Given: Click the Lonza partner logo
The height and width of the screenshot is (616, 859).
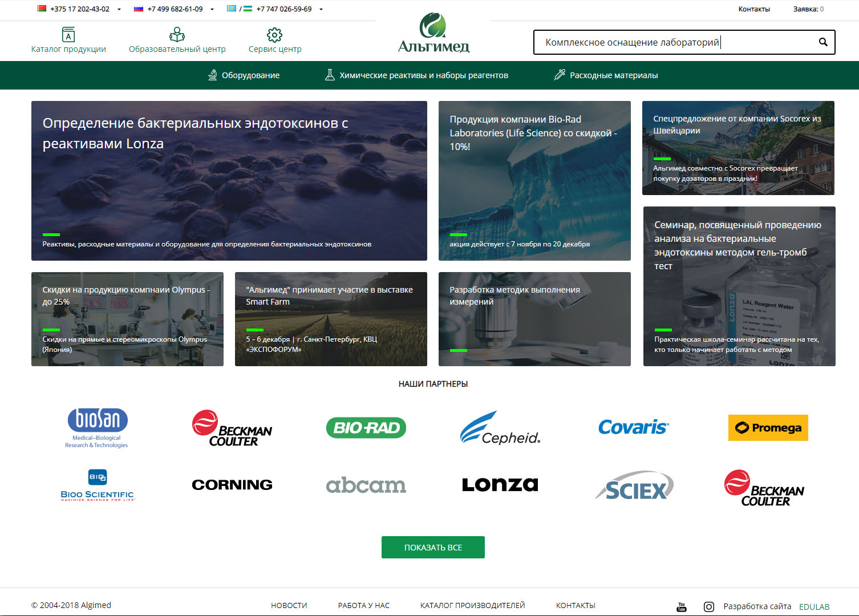Looking at the screenshot, I should tap(500, 485).
